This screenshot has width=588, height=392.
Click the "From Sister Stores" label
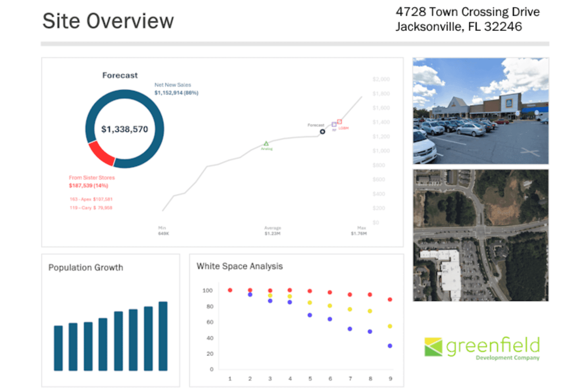[92, 178]
